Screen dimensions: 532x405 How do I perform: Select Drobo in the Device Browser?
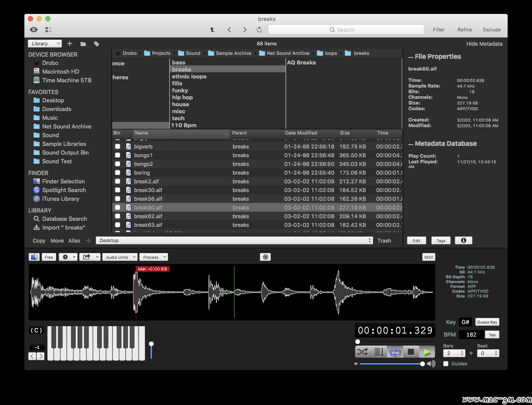(x=50, y=63)
